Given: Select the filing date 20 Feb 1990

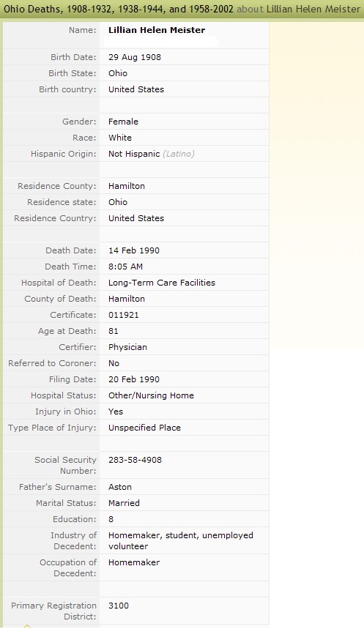Looking at the screenshot, I should (133, 379).
